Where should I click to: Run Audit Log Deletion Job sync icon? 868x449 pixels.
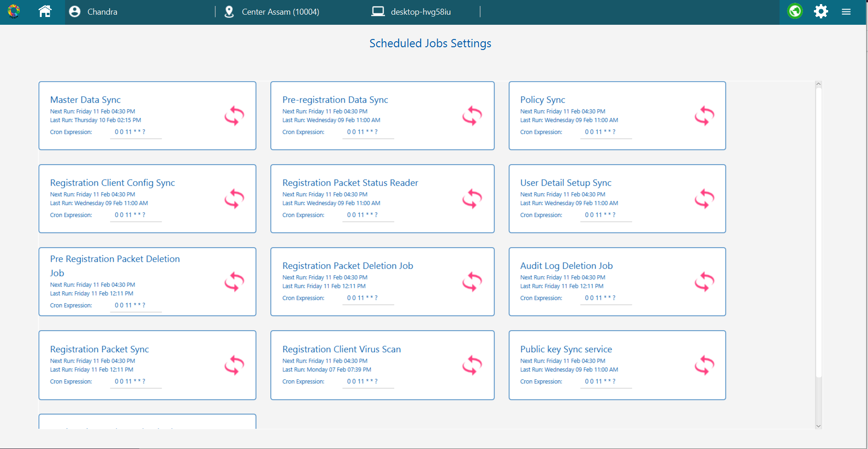click(704, 282)
